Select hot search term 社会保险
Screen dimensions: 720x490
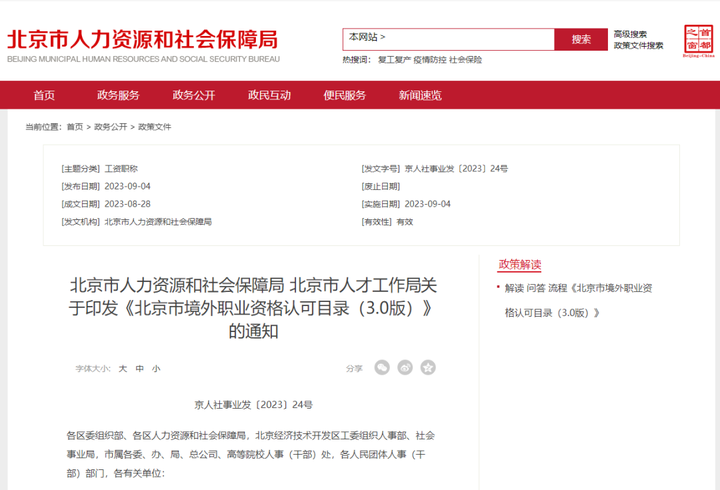pyautogui.click(x=466, y=60)
